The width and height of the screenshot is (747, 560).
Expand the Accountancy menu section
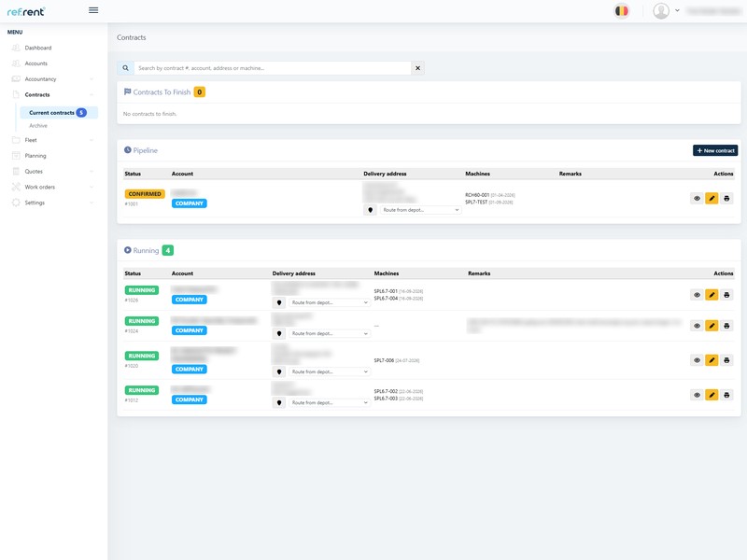(x=52, y=79)
